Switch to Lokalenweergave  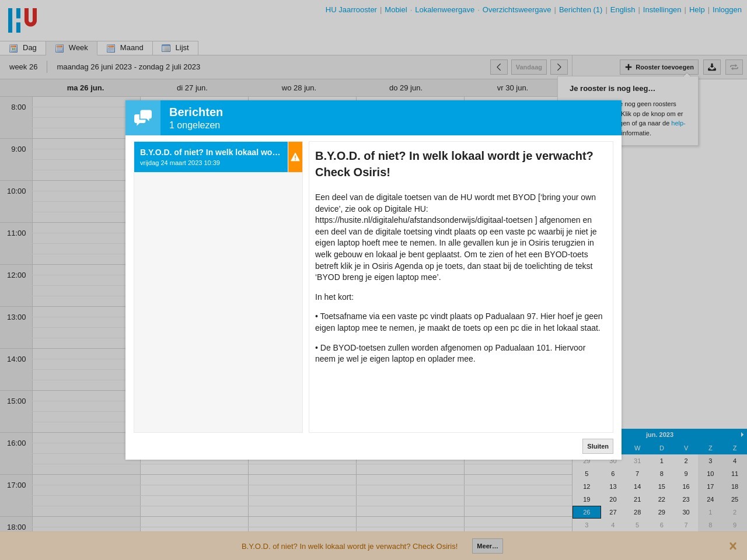(x=445, y=10)
